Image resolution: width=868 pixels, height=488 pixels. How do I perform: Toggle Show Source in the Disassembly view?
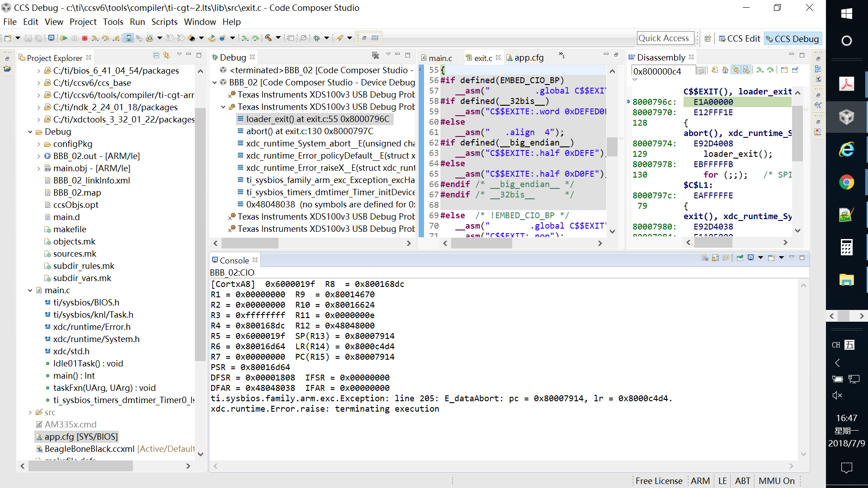pos(746,70)
